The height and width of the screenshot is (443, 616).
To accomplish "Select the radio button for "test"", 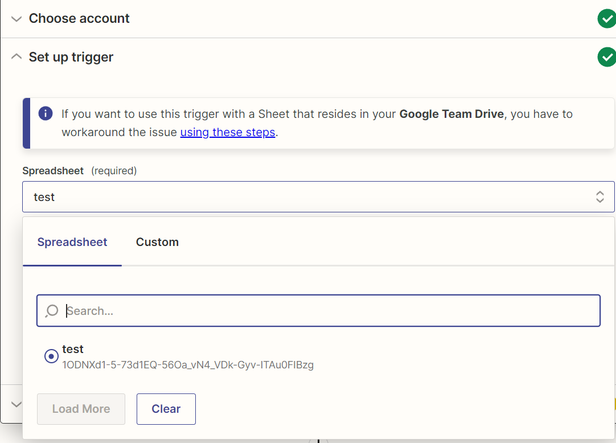I will point(51,356).
